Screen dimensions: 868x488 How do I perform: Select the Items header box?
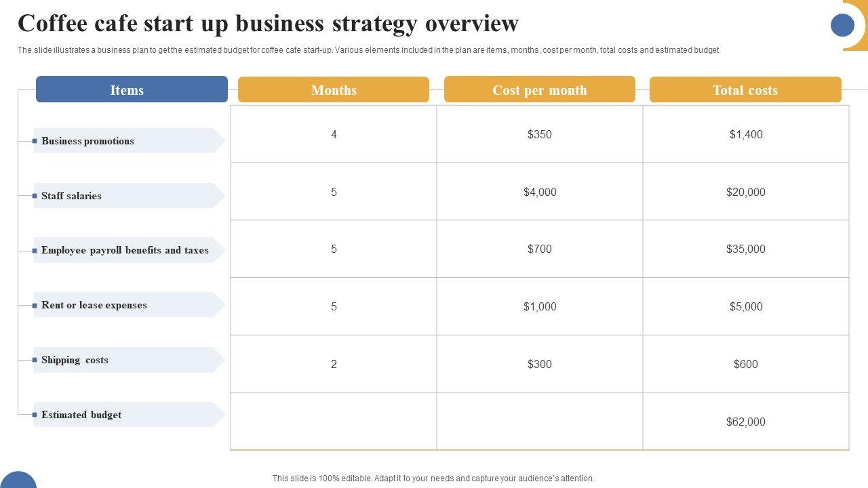click(x=132, y=89)
